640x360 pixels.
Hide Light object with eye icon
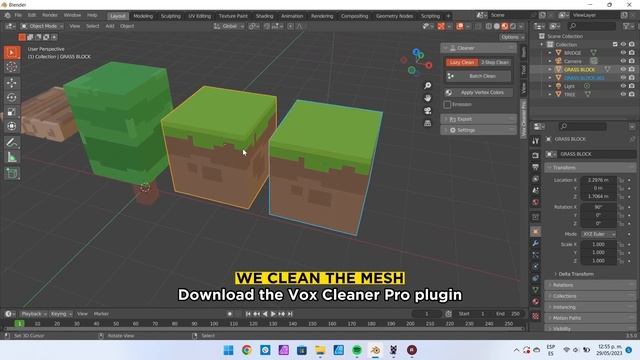(x=623, y=86)
